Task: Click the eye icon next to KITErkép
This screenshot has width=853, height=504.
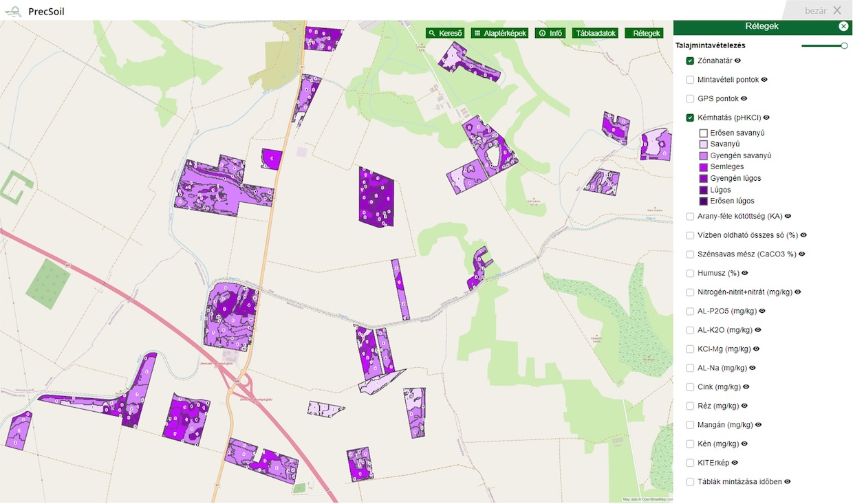Action: 735,463
